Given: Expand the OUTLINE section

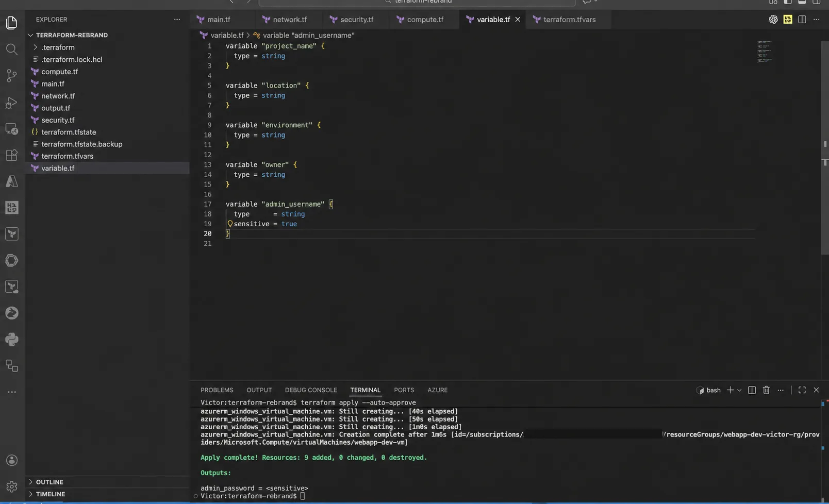Looking at the screenshot, I should click(x=108, y=482).
